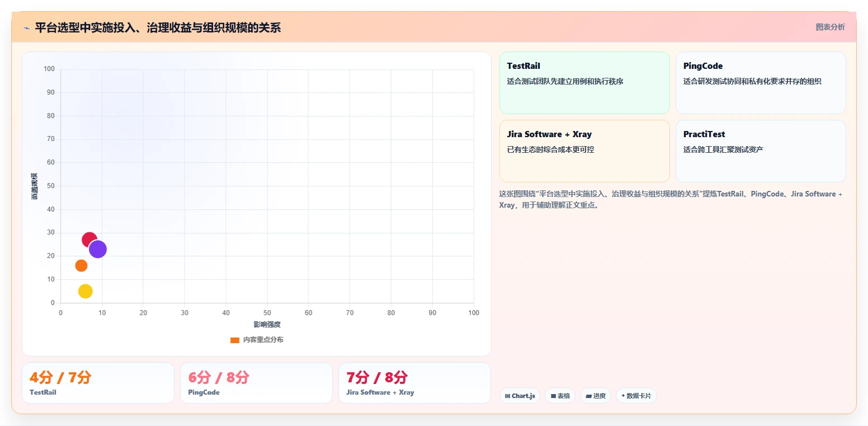Click the description 适合测试团队先建立用例和执行秩序

pos(565,81)
